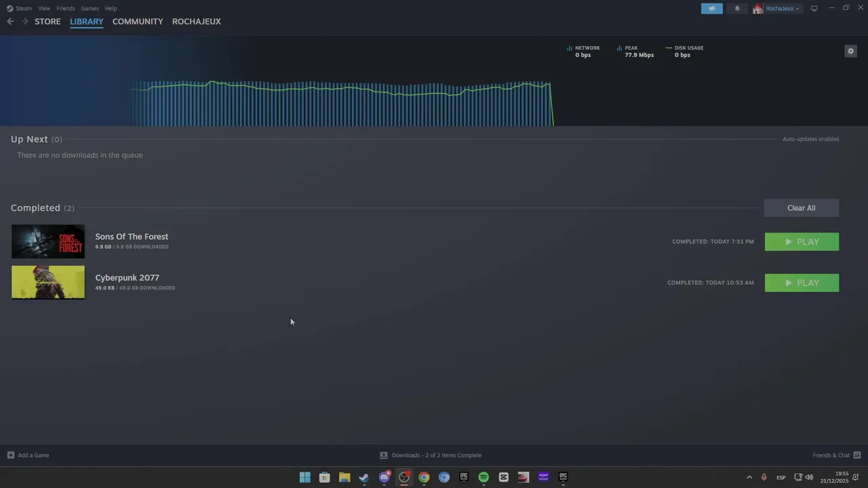Click the Auto-updates enabled label
The height and width of the screenshot is (488, 868).
point(810,139)
